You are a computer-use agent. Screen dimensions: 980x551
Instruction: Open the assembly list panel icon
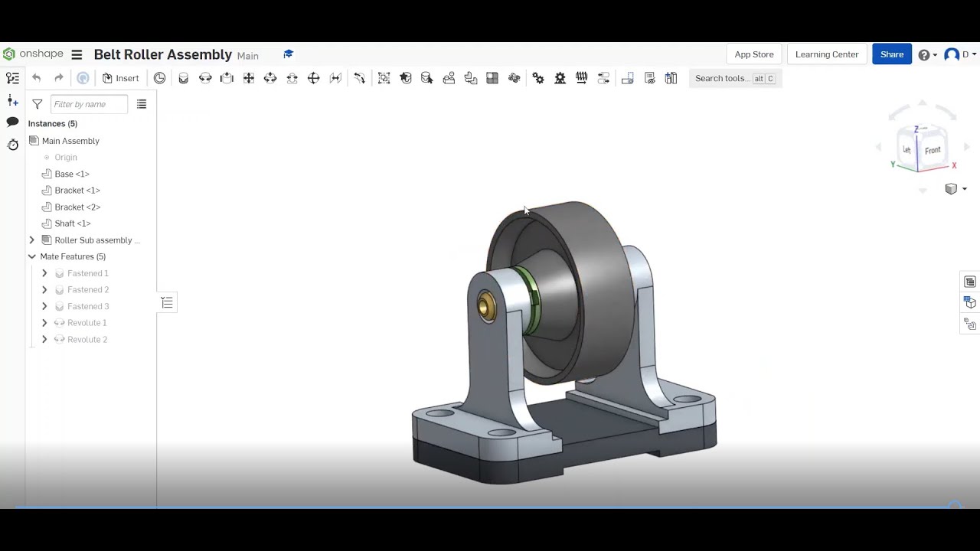pos(12,78)
